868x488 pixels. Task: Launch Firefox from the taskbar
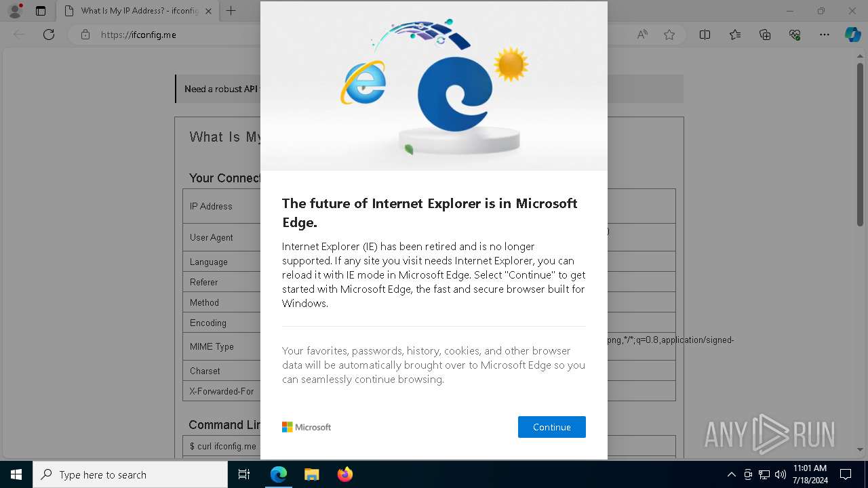click(x=344, y=474)
